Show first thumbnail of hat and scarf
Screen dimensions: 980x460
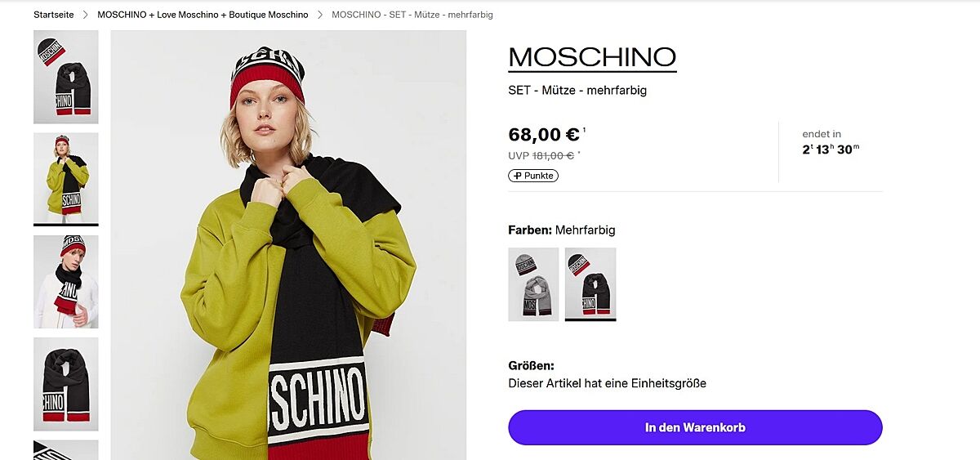tap(65, 77)
